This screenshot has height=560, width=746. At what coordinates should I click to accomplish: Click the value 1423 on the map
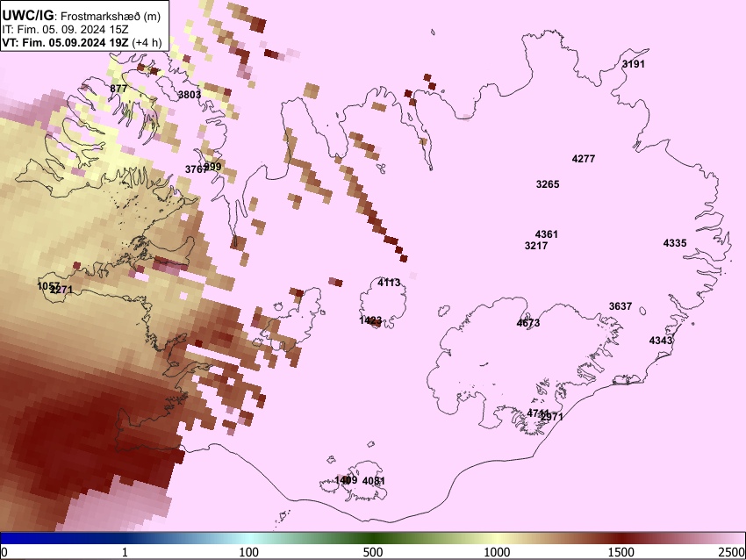coord(370,320)
